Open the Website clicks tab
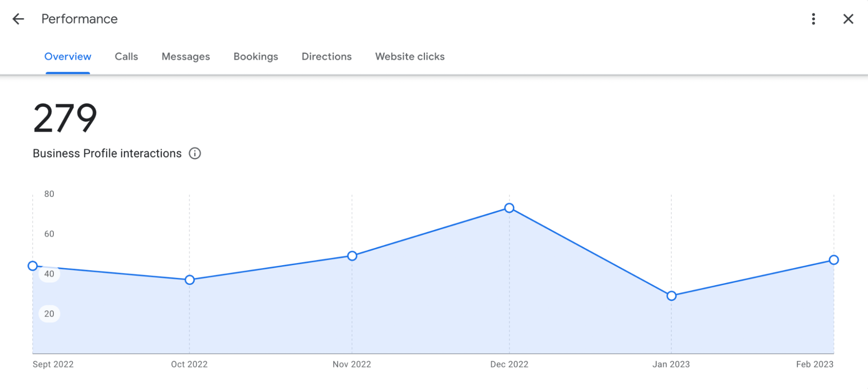868x389 pixels. 409,57
